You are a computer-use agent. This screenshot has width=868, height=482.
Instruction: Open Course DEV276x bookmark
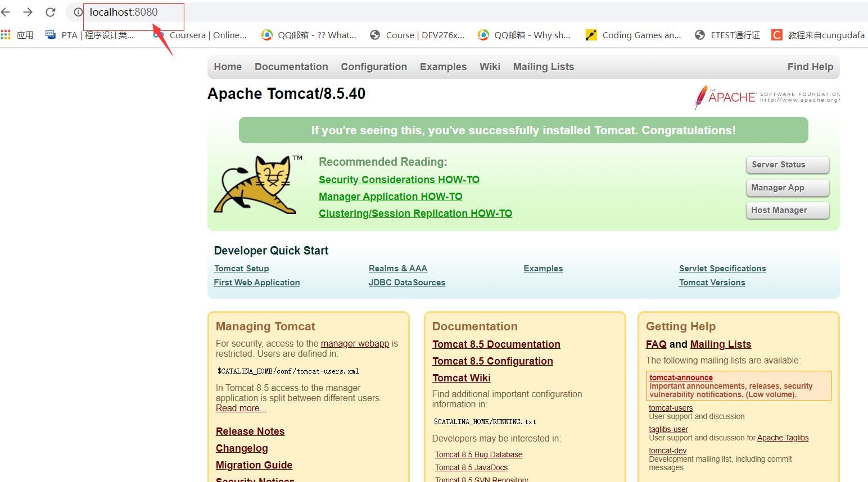[417, 35]
